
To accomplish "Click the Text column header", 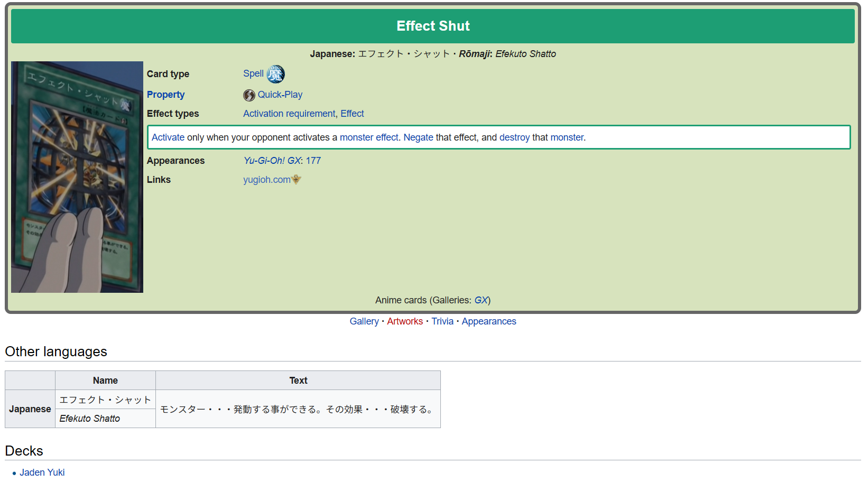I will point(298,381).
